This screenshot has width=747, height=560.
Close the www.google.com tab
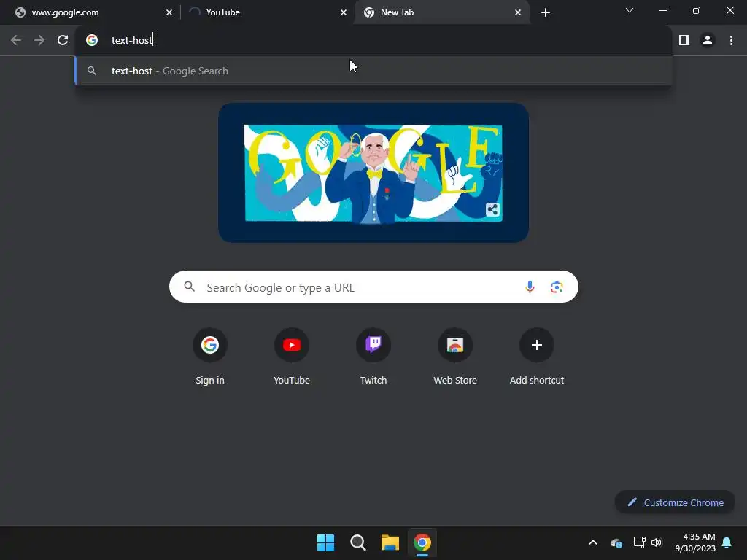[169, 12]
